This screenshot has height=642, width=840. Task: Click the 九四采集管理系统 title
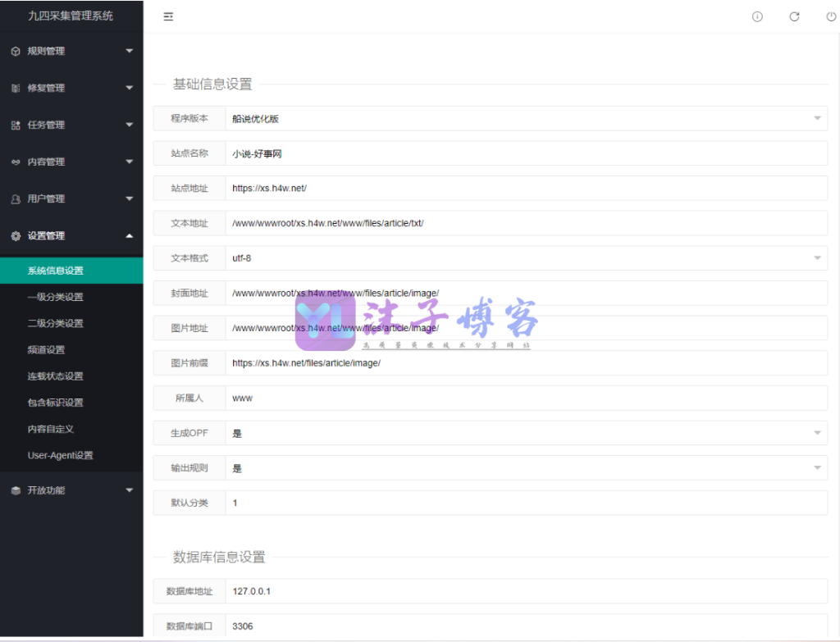(71, 16)
